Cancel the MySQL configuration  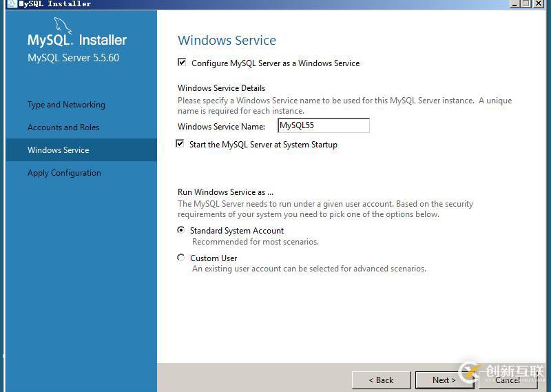coord(508,380)
